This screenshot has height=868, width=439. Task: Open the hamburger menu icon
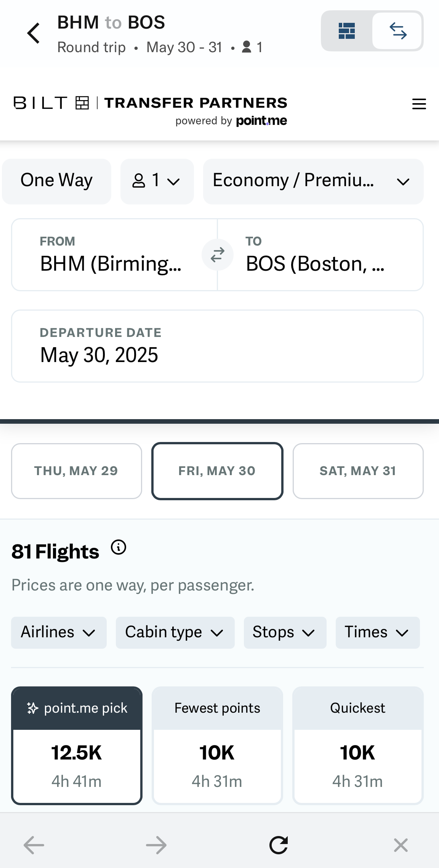point(419,104)
